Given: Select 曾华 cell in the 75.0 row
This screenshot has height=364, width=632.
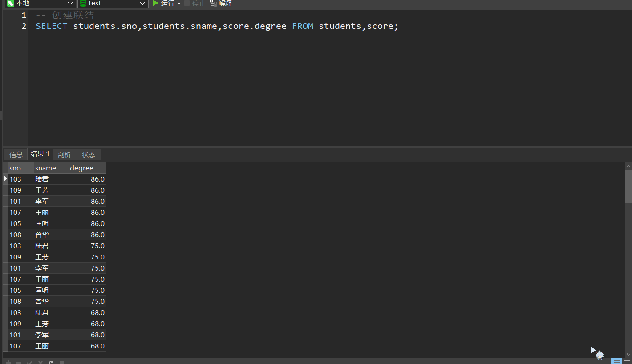Looking at the screenshot, I should click(51, 302).
